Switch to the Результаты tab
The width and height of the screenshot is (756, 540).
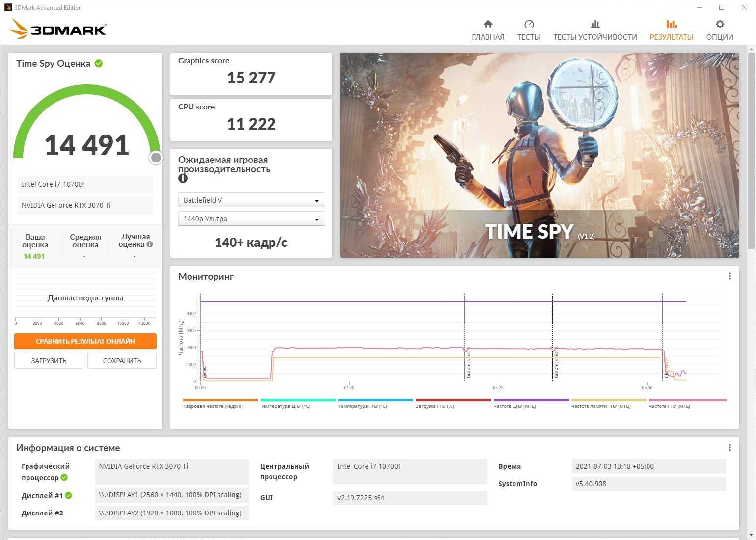671,30
